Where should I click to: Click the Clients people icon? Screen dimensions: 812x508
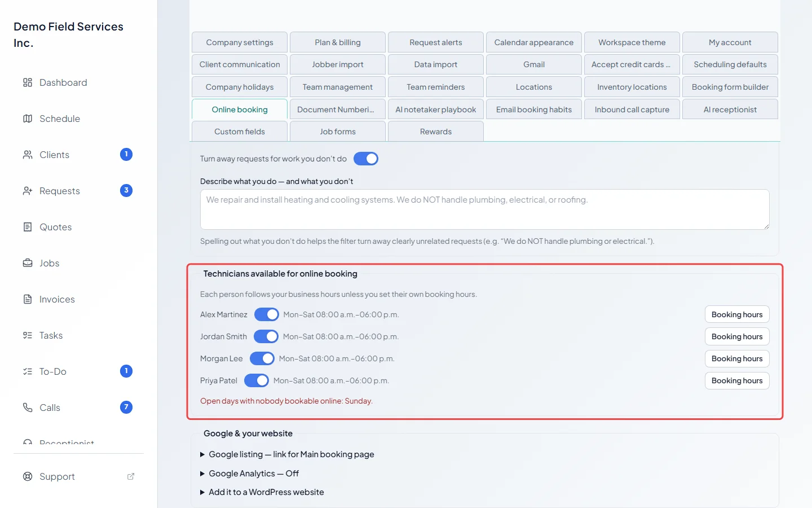coord(28,155)
